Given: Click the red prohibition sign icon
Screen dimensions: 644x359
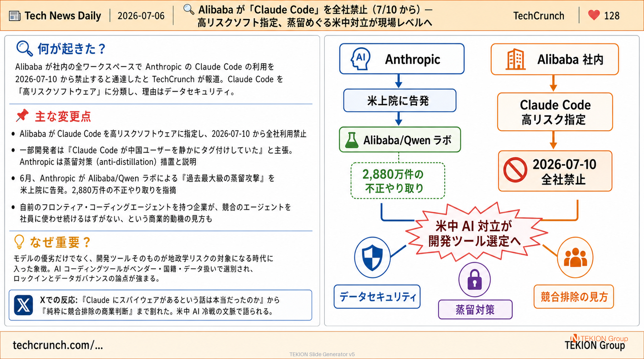Looking at the screenshot, I should pos(515,170).
